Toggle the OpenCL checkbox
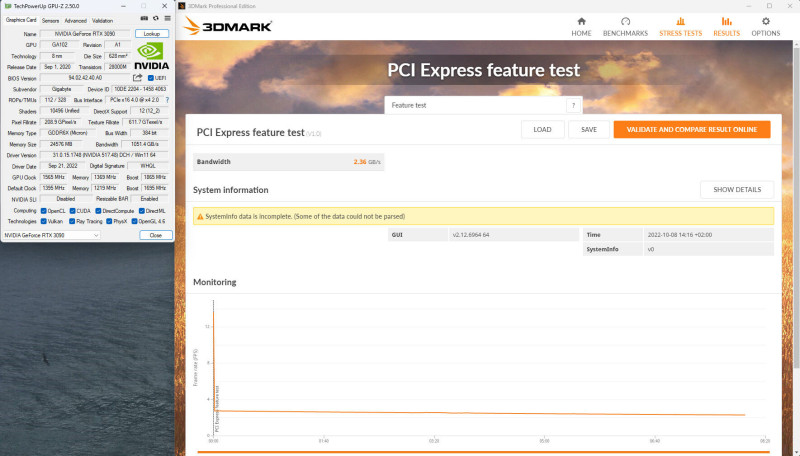 43,211
